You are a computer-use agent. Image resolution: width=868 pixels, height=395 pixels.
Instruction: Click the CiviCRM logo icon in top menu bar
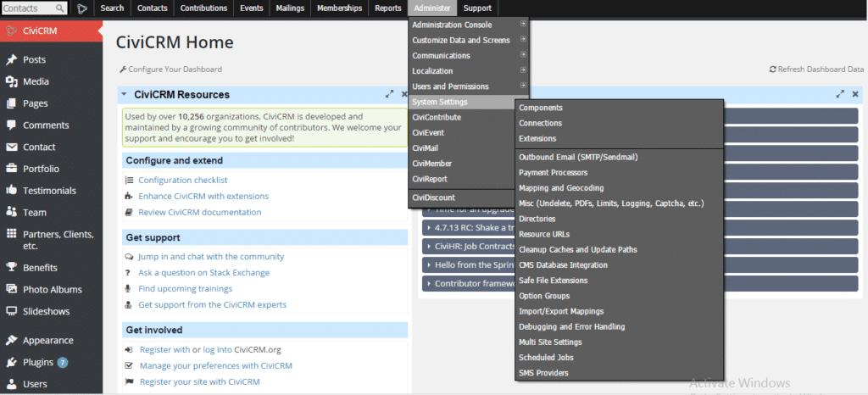(82, 8)
